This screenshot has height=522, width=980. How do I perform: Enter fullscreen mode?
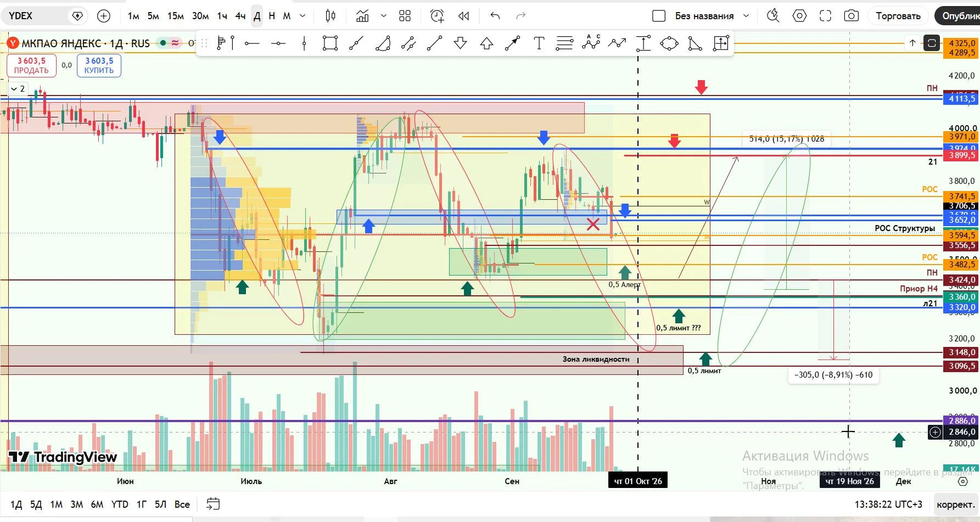click(825, 16)
